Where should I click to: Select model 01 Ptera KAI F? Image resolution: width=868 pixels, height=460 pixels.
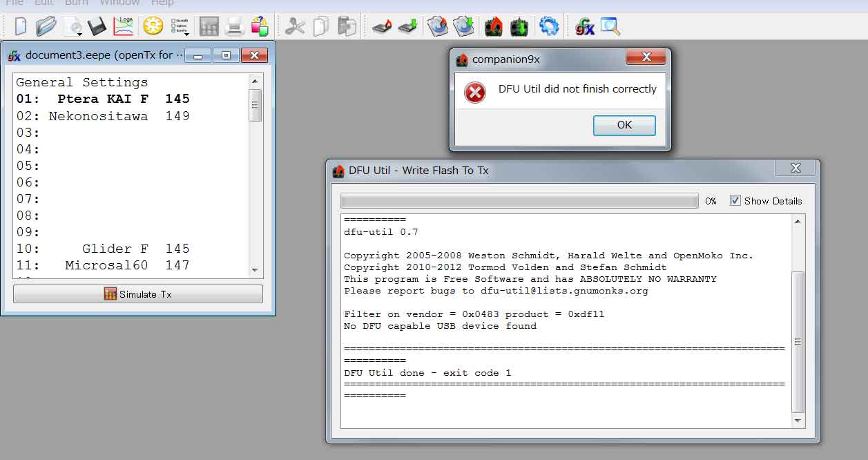click(x=131, y=99)
